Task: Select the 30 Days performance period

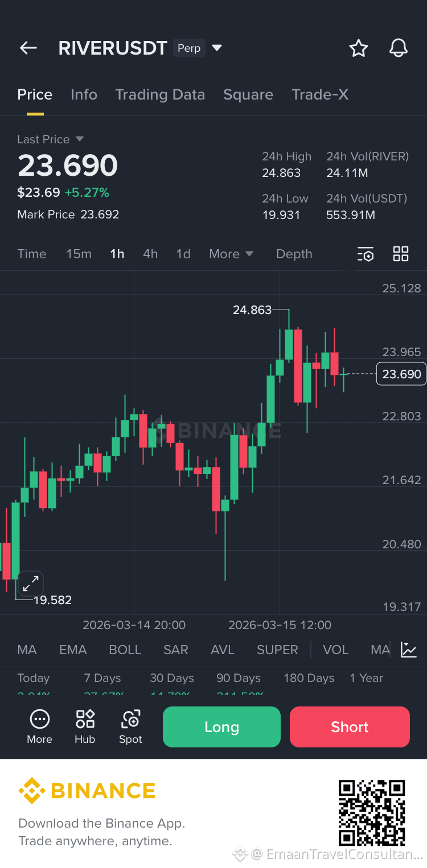Action: [172, 678]
